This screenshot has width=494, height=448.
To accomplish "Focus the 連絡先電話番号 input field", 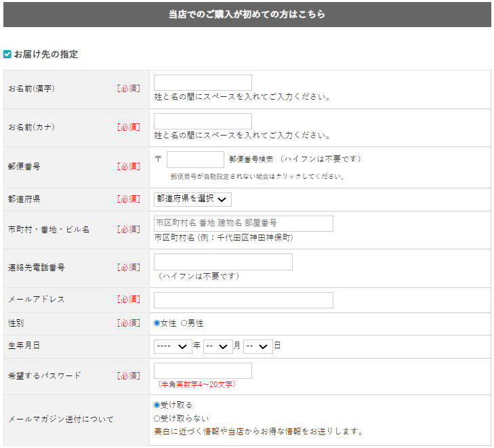I will (223, 262).
